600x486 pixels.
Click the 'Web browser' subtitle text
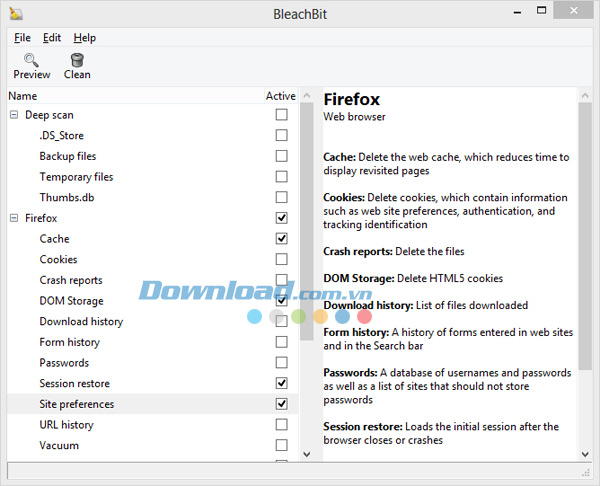point(354,117)
